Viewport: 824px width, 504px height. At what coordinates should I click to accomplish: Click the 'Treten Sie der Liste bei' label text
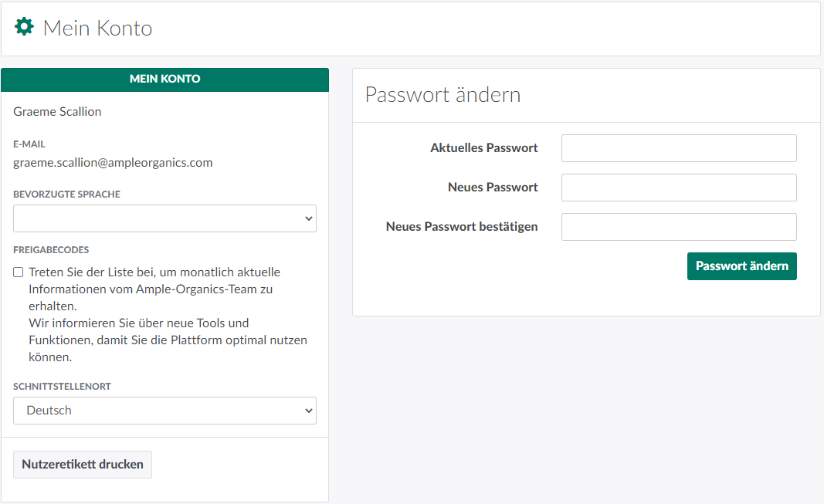(x=154, y=272)
